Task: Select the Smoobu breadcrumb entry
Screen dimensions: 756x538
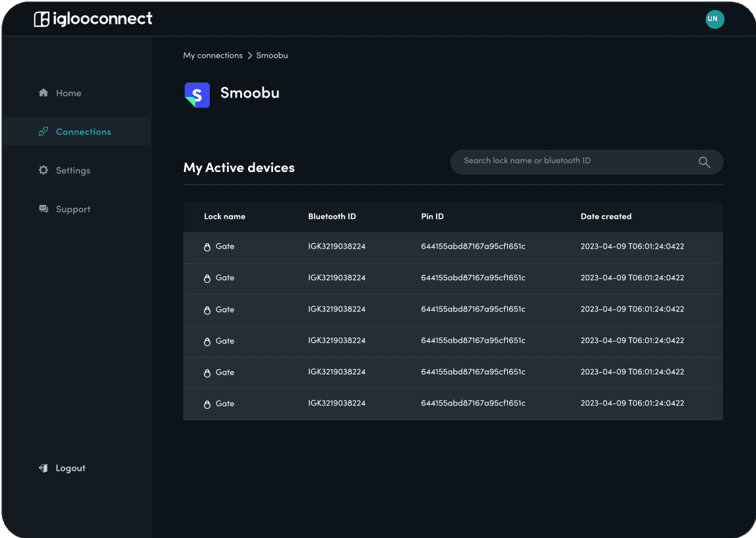Action: pos(272,55)
